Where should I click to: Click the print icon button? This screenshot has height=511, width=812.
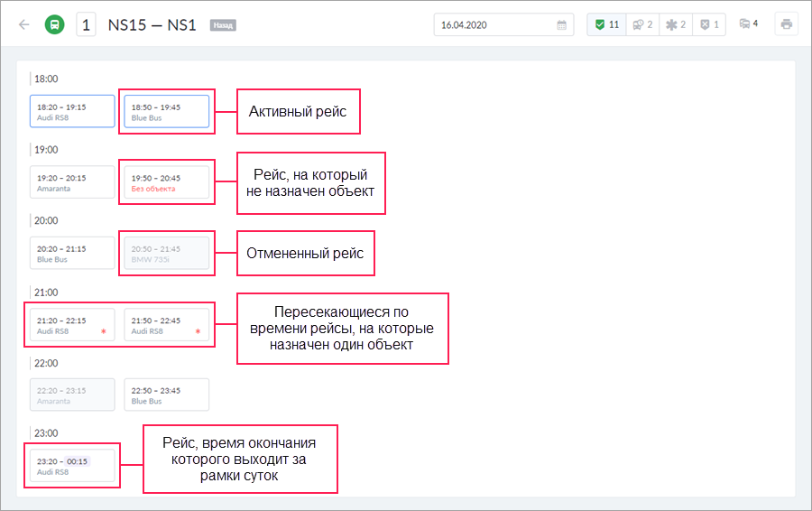(786, 24)
